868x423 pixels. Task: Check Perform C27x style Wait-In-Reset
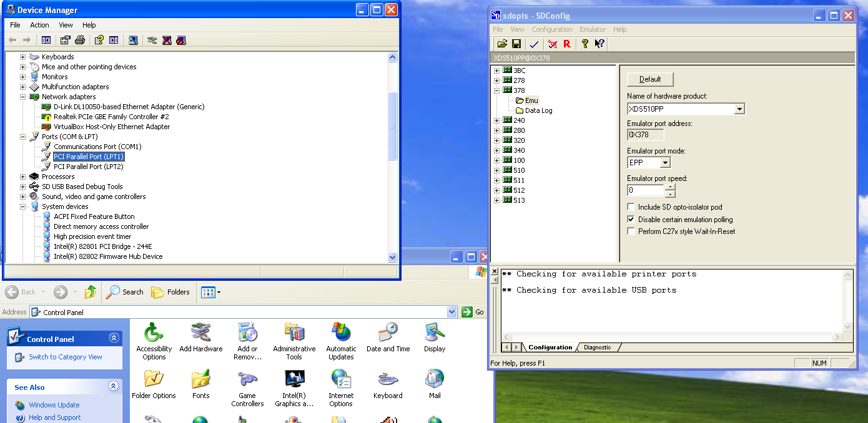point(631,231)
